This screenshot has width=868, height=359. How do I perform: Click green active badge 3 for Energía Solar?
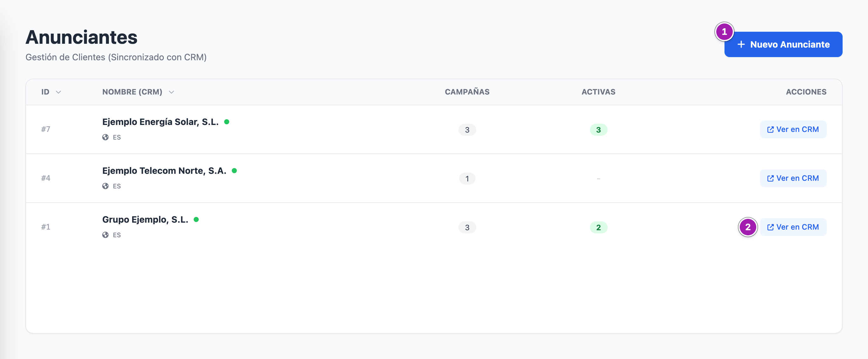(x=598, y=130)
